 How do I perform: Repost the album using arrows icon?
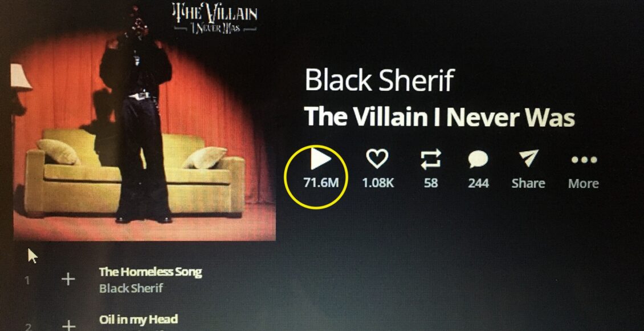431,159
